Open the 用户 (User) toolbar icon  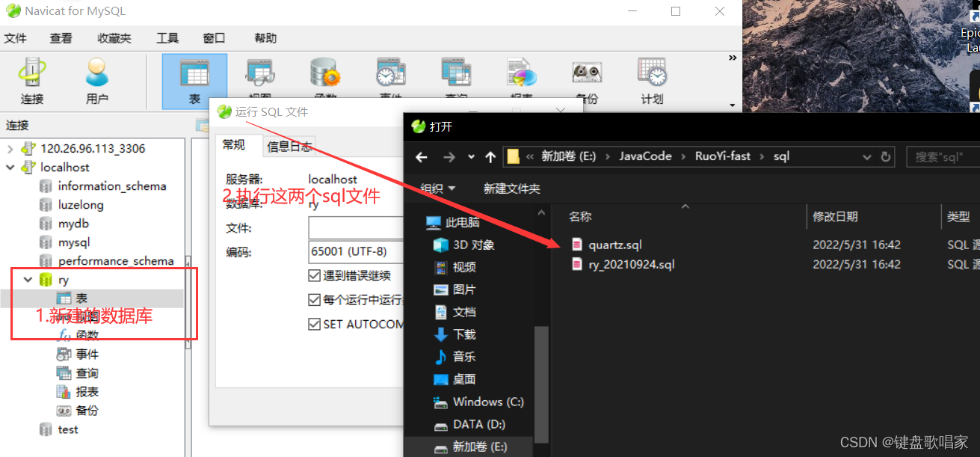(97, 81)
